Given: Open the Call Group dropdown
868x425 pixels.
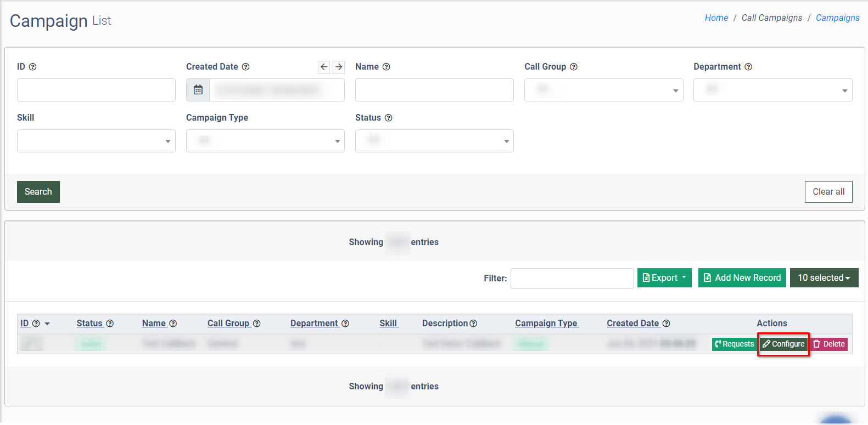Looking at the screenshot, I should tap(603, 90).
